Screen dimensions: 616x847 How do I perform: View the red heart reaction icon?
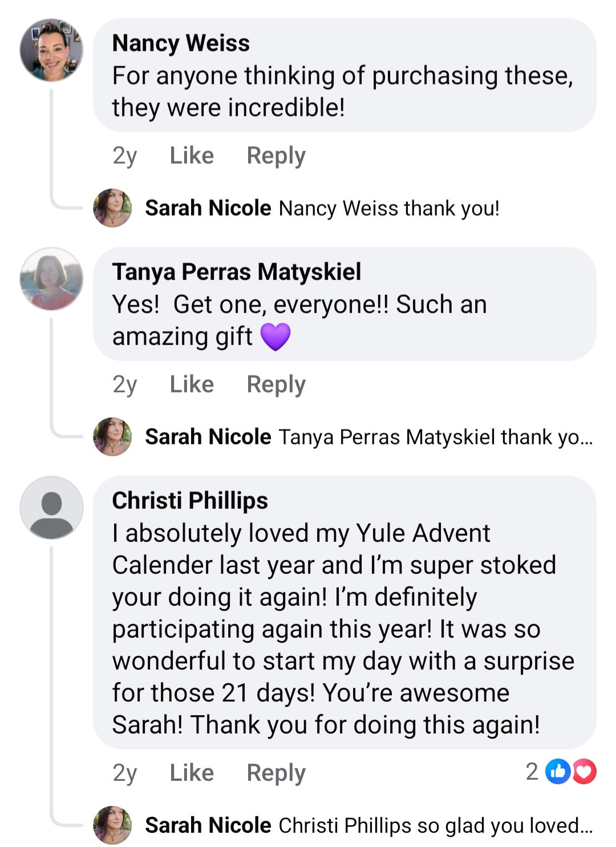pyautogui.click(x=584, y=772)
